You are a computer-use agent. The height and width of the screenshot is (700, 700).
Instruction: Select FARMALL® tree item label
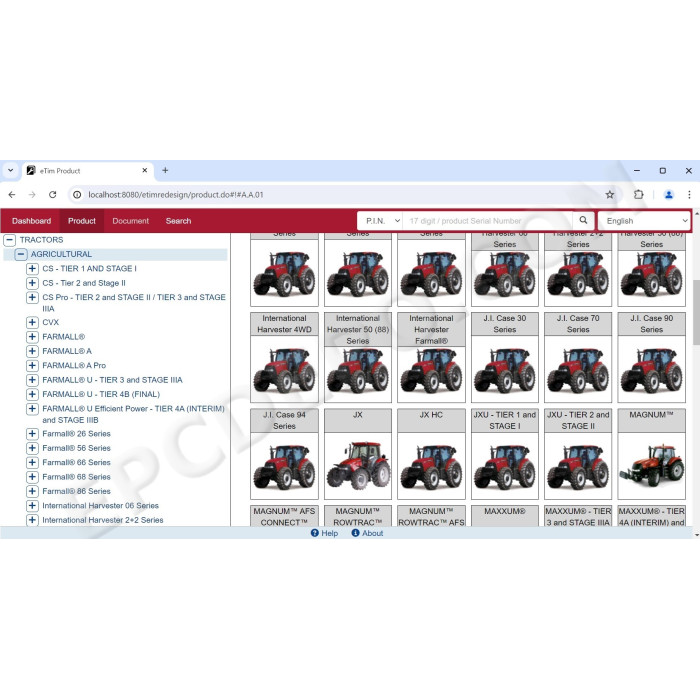click(x=63, y=337)
